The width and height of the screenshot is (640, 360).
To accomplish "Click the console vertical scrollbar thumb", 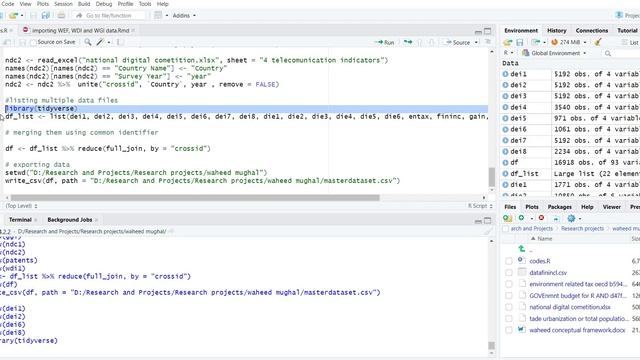I will click(x=491, y=346).
